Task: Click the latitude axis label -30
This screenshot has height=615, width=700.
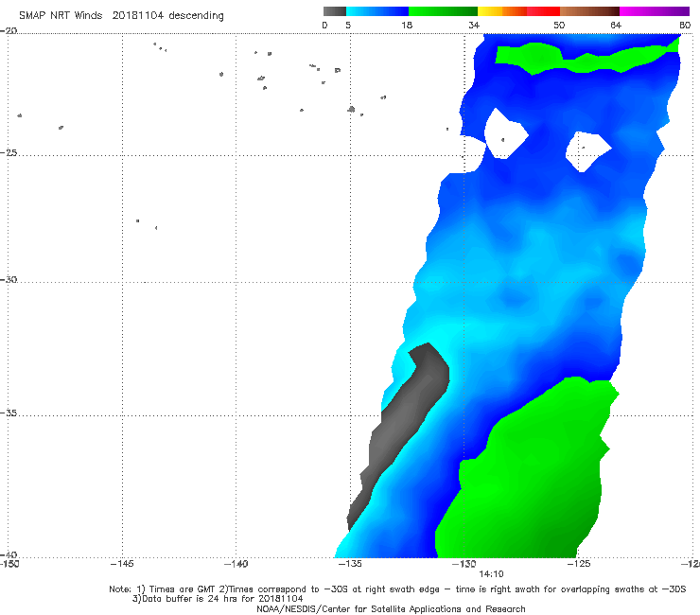Action: tap(9, 279)
